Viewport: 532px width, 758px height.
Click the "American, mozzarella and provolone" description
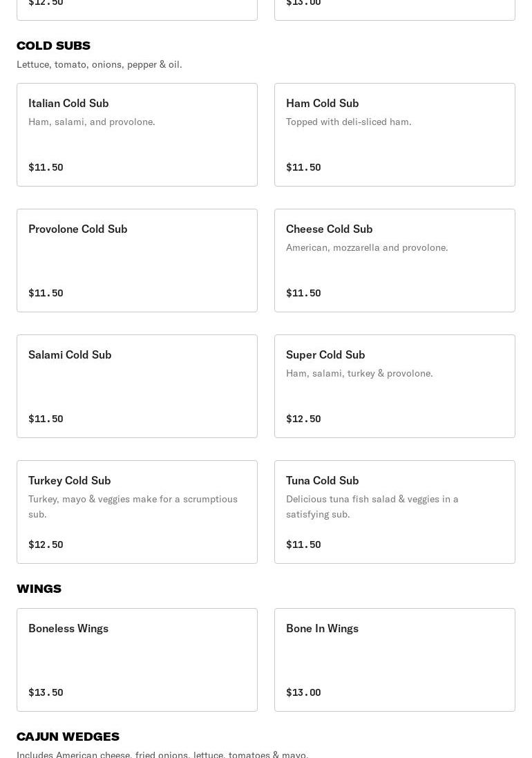coord(367,247)
